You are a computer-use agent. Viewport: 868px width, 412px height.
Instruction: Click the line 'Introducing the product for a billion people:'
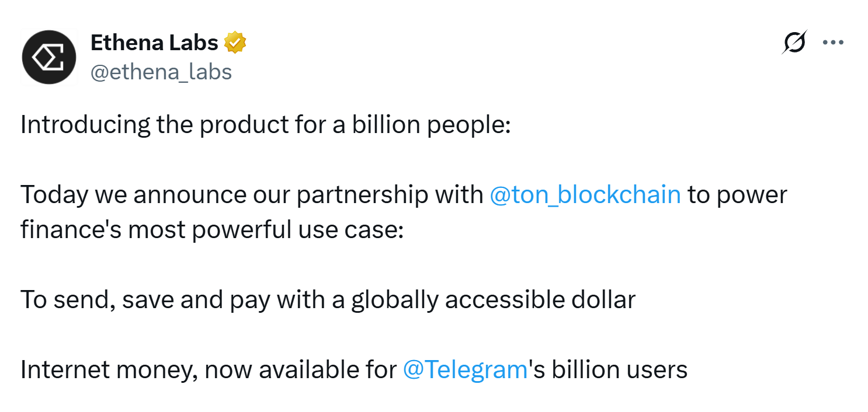(266, 125)
